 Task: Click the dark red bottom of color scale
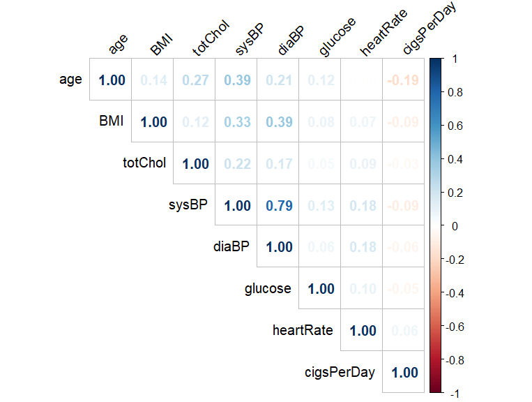point(435,388)
